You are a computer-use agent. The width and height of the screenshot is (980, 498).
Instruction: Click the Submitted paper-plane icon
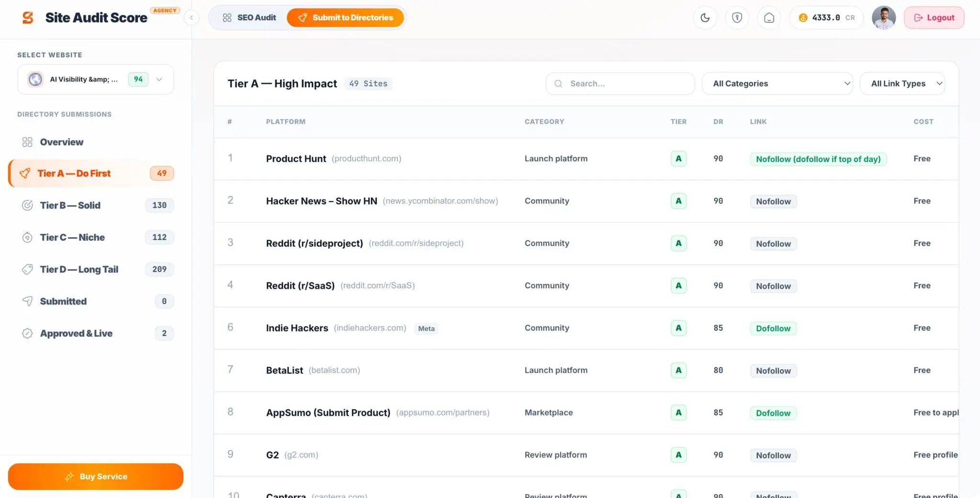click(27, 301)
